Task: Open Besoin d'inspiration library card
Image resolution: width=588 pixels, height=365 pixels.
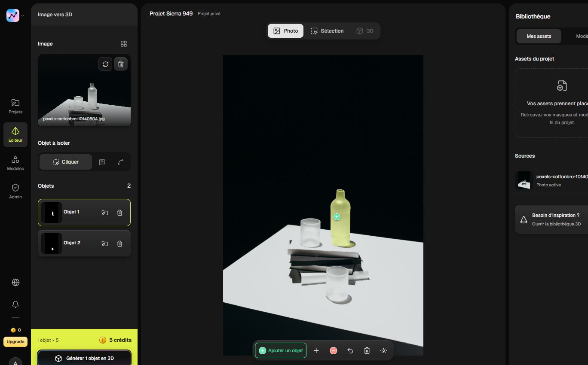Action: [x=551, y=219]
